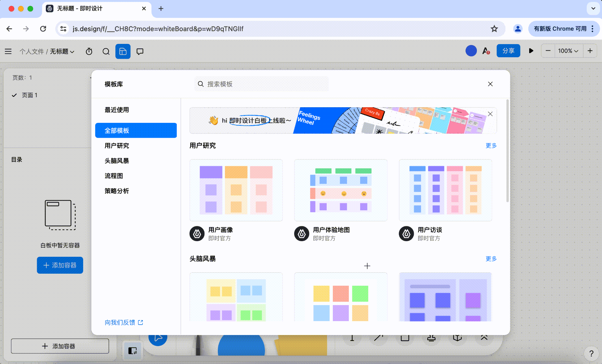Image resolution: width=602 pixels, height=364 pixels.
Task: Open the hamburger main menu
Action: click(x=8, y=51)
